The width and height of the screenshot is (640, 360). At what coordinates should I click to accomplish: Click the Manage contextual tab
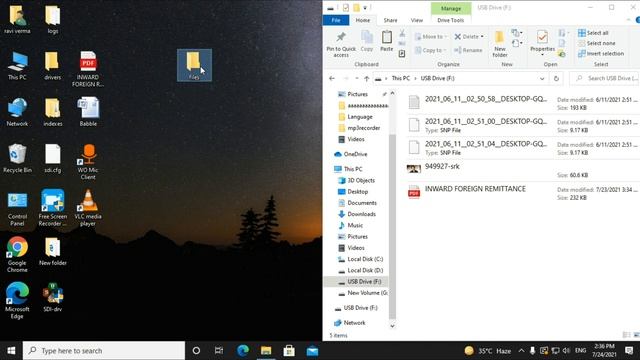[451, 8]
